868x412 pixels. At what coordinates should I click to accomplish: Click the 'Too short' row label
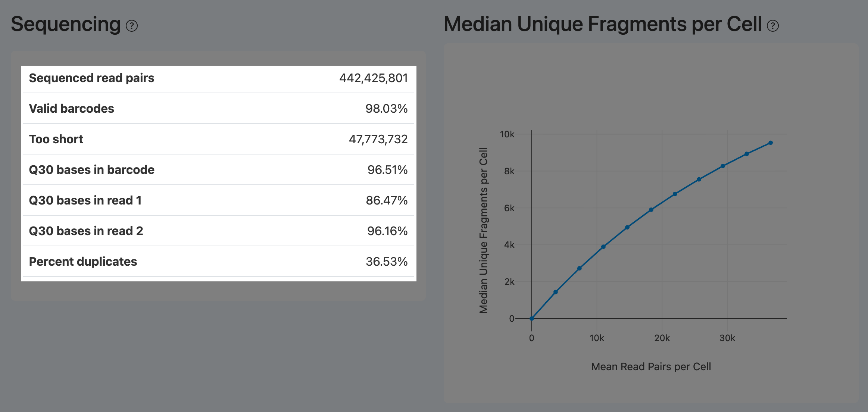[56, 139]
